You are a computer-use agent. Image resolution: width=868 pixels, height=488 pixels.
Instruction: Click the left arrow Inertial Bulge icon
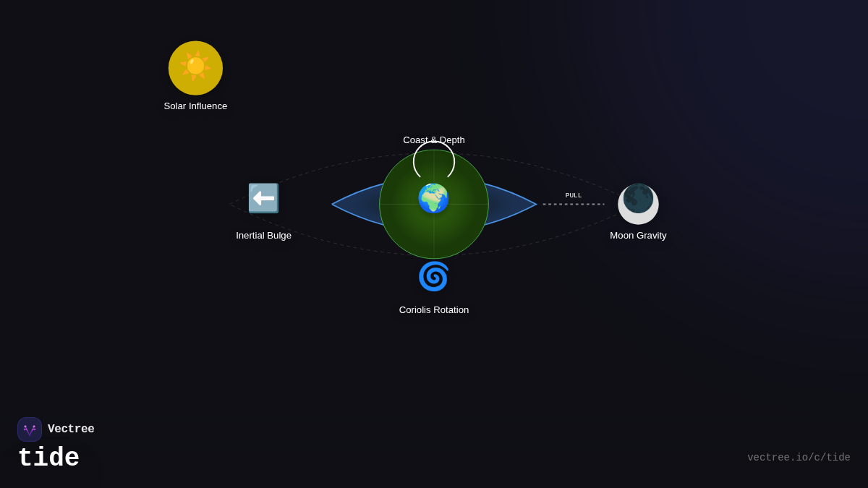263,198
